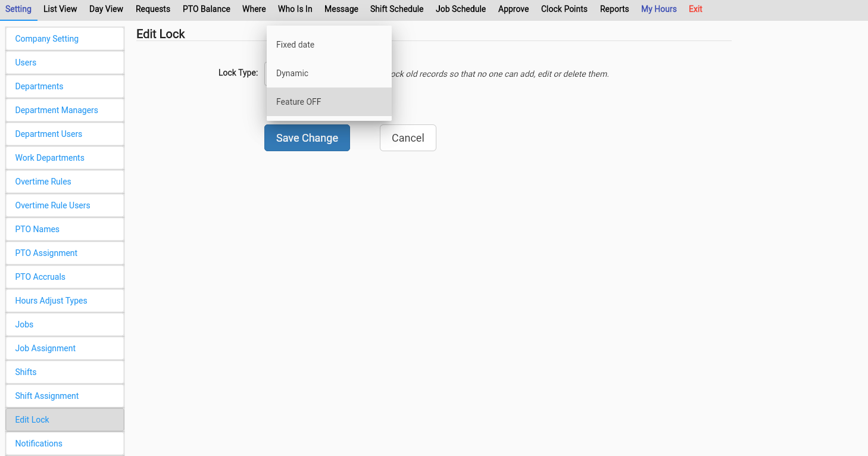Open the Clock Points tab
The height and width of the screenshot is (456, 868).
pyautogui.click(x=564, y=9)
